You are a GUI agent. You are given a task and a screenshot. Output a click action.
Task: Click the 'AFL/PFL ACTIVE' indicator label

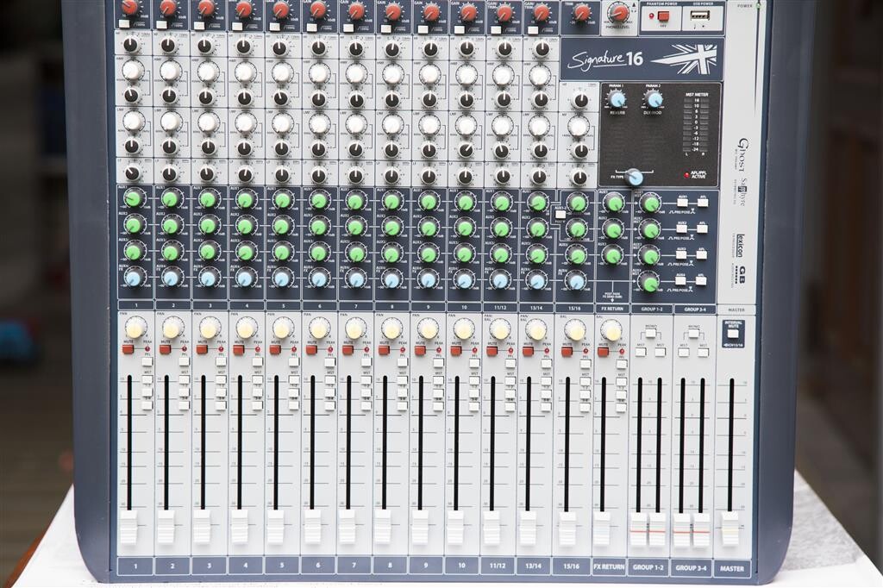click(698, 175)
